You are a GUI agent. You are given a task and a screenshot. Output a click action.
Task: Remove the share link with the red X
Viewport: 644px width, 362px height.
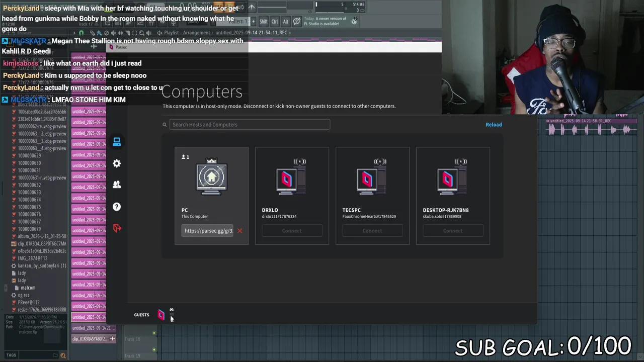(239, 231)
